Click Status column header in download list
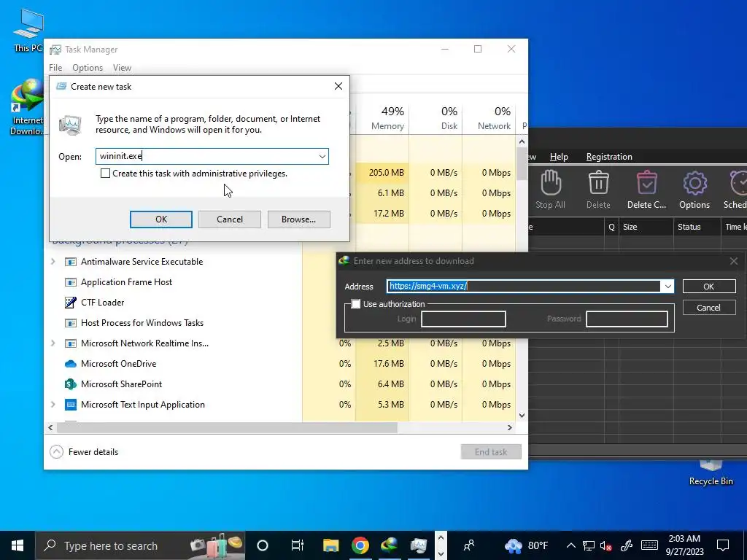747x560 pixels. tap(697, 227)
